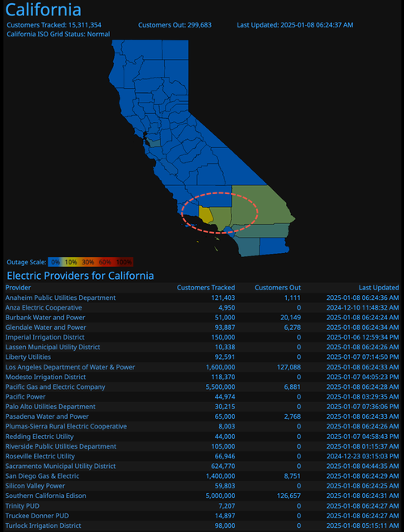Open Redding Electric Utility link
This screenshot has width=404, height=532.
tap(40, 437)
